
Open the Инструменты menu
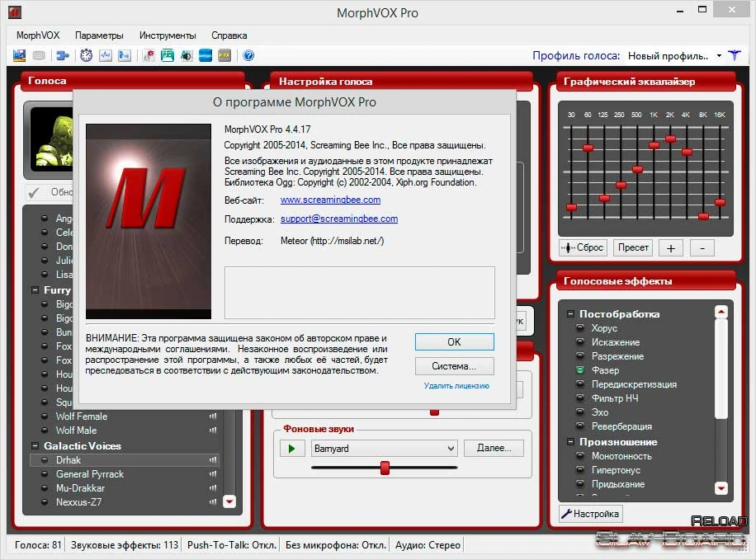168,35
